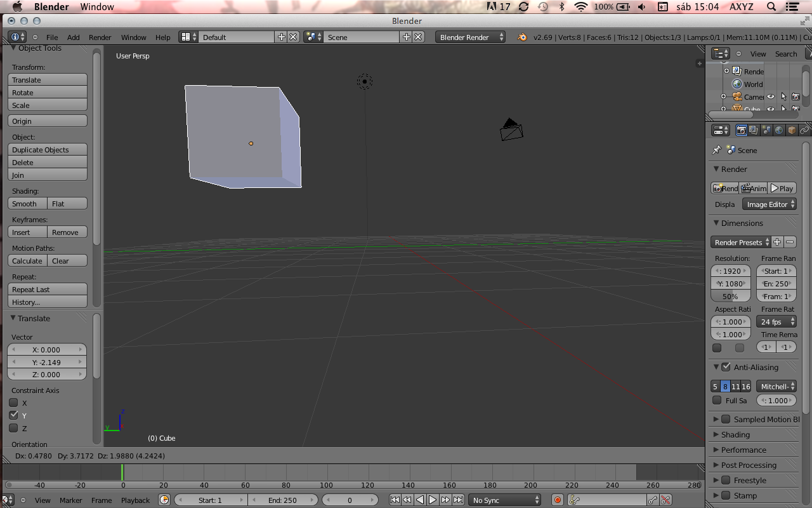Open the Blender Render engine dropdown
The width and height of the screenshot is (812, 508).
click(x=469, y=37)
